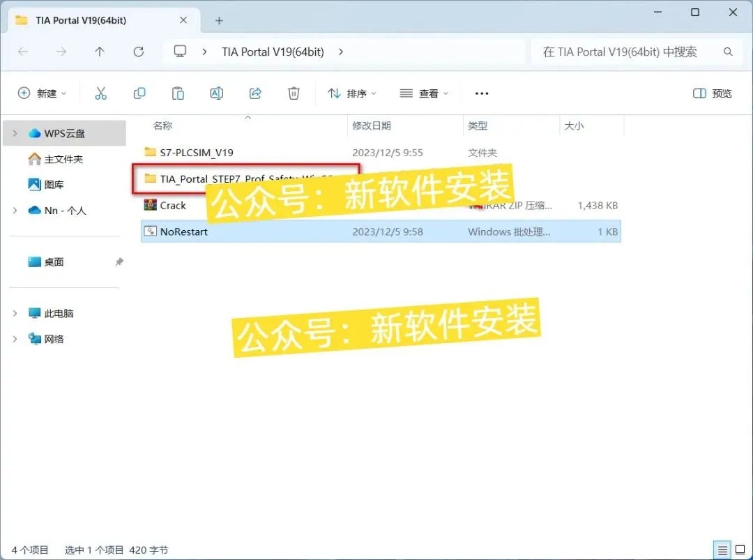The image size is (753, 560).
Task: Select the Crack file name
Action: pyautogui.click(x=173, y=206)
